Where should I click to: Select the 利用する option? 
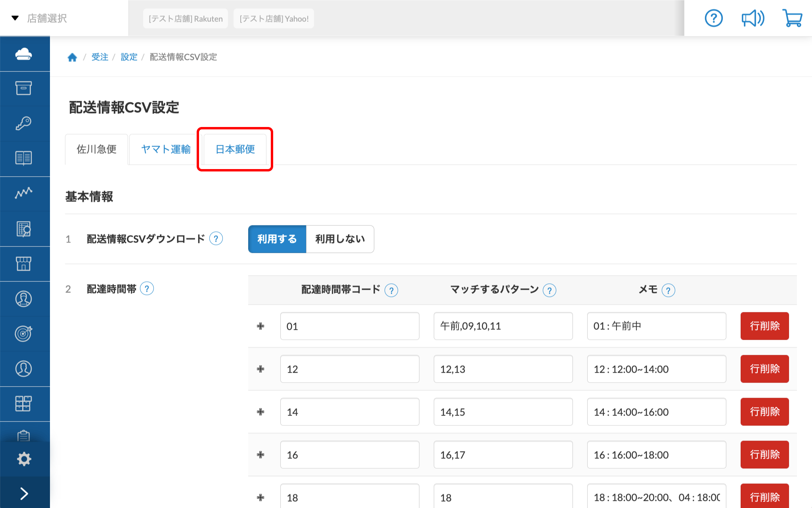point(277,239)
